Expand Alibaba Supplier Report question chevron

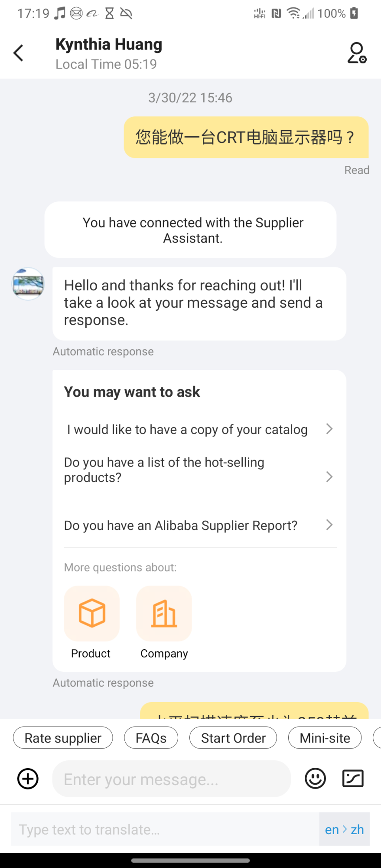click(x=329, y=525)
